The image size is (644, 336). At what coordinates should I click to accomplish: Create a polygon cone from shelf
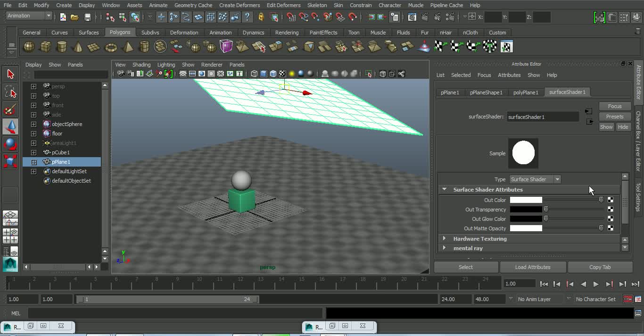tap(78, 47)
